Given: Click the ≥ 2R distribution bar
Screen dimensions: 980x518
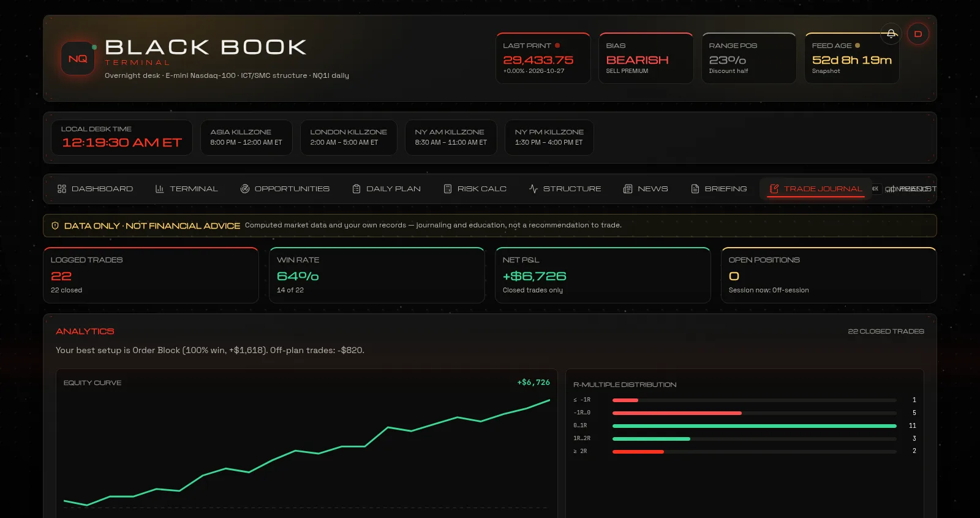Looking at the screenshot, I should click(x=755, y=452).
